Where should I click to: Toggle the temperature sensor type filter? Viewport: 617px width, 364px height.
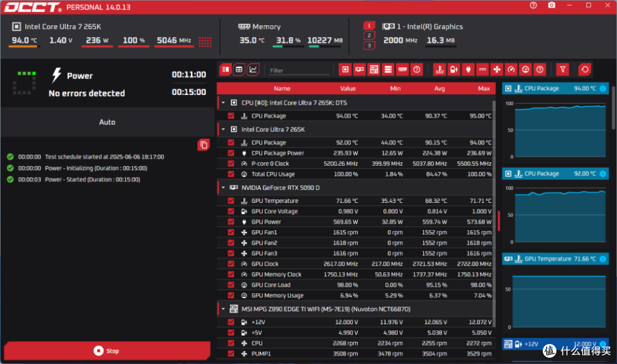439,70
